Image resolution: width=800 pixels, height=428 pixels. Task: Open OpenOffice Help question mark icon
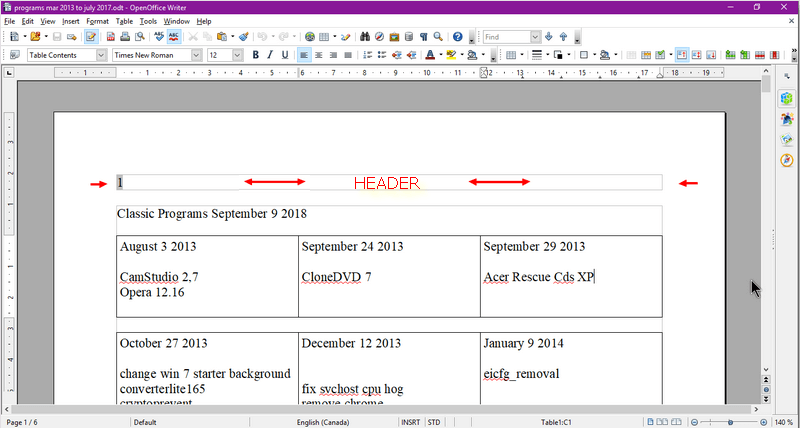click(458, 37)
